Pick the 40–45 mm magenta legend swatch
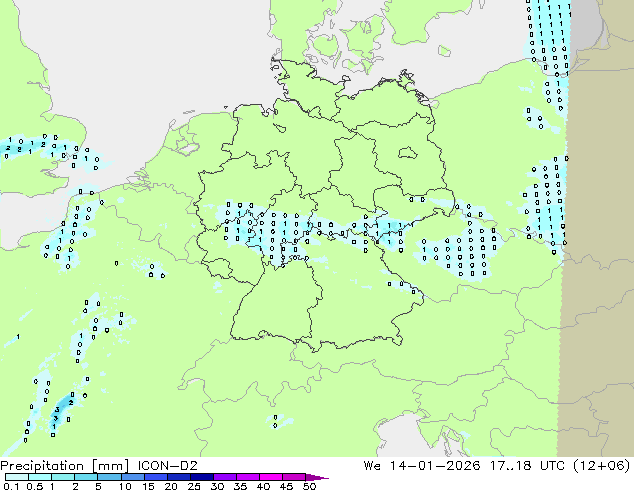 click(x=271, y=477)
